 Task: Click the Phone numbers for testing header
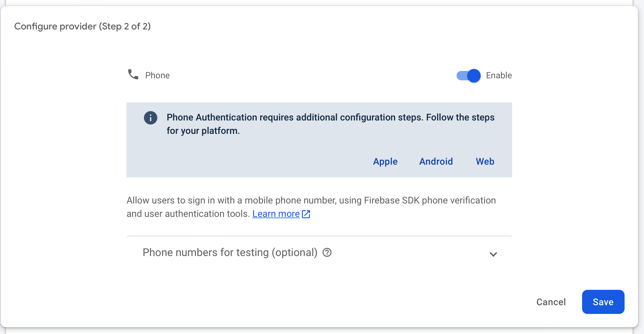(230, 252)
